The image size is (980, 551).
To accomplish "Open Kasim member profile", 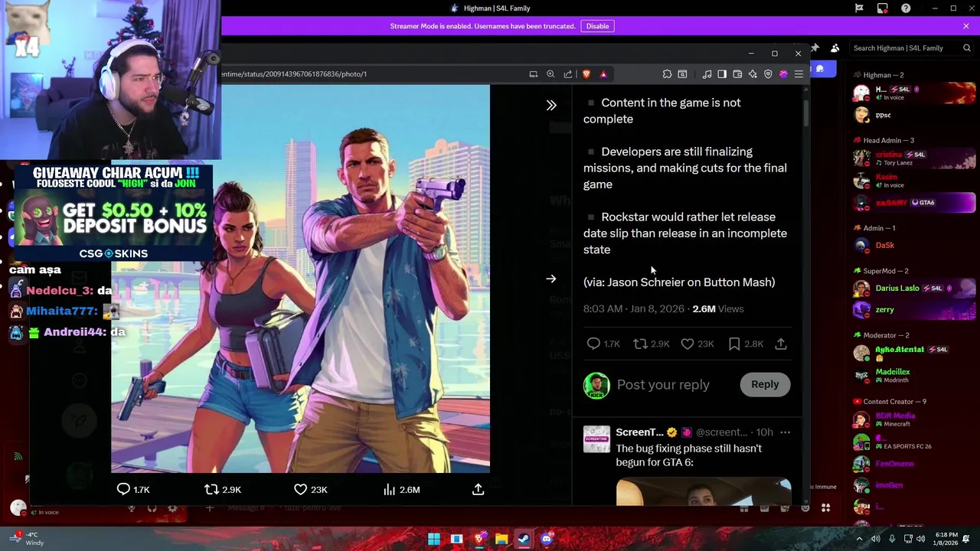I will 914,181.
